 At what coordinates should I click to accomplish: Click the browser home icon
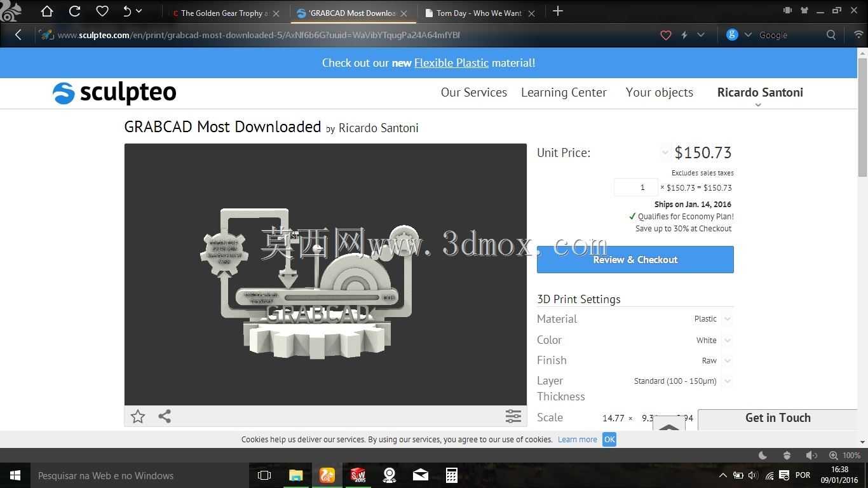coord(46,11)
